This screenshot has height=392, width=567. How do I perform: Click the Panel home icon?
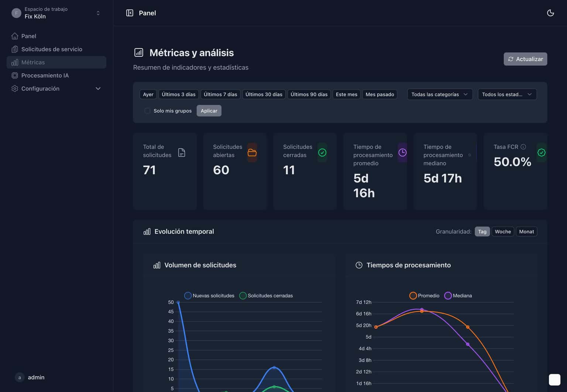click(14, 36)
